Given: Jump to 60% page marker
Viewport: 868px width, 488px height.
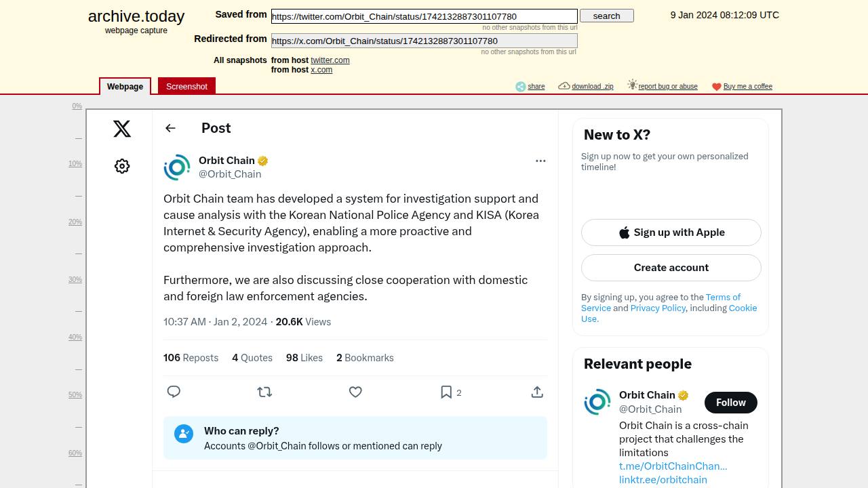Looking at the screenshot, I should [x=75, y=453].
